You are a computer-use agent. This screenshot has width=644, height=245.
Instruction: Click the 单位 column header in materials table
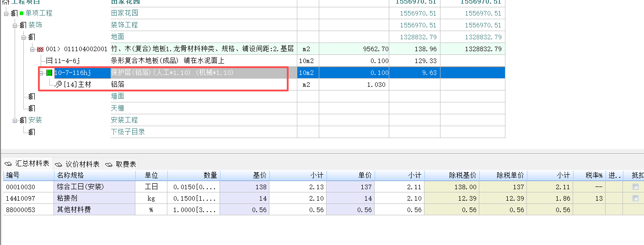152,176
